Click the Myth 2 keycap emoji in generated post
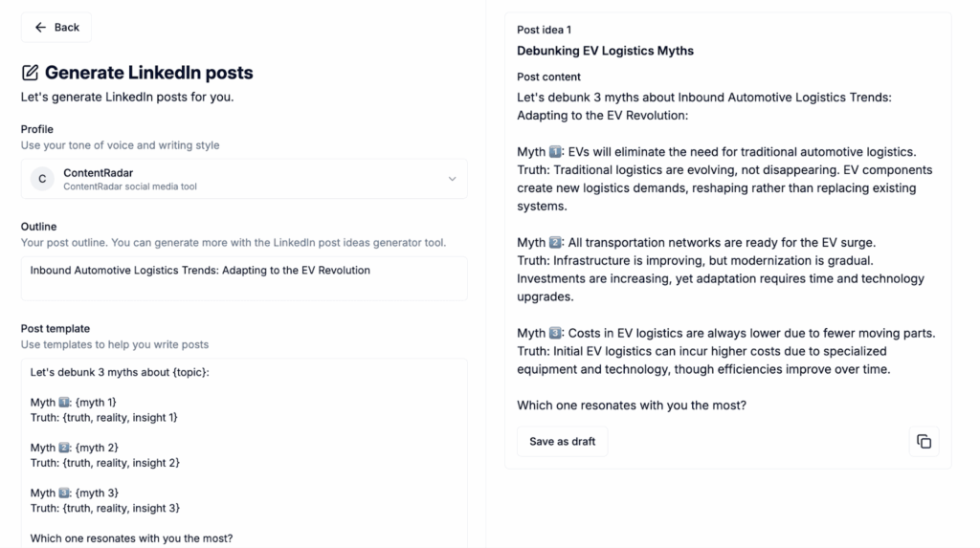Screen dimensions: 980x548 pos(555,243)
